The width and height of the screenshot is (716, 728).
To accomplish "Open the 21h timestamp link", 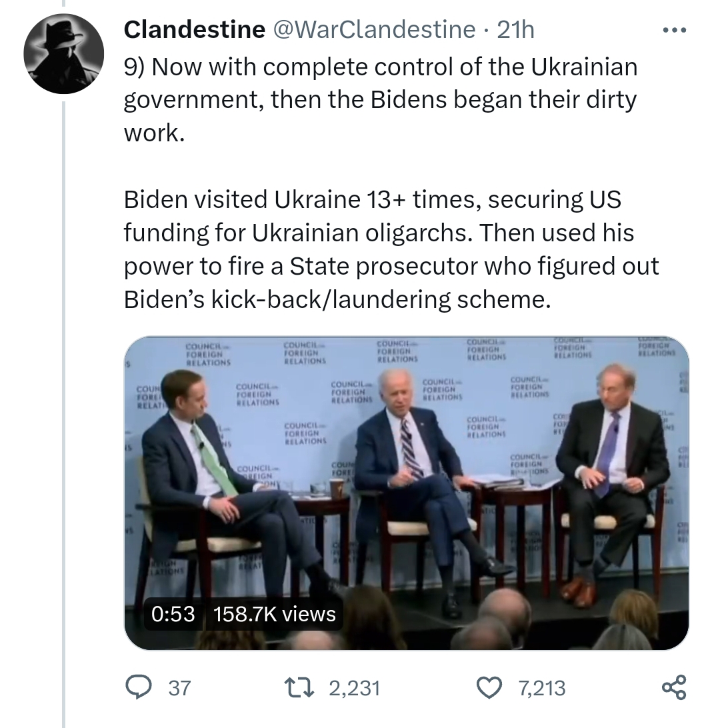I will 515,30.
